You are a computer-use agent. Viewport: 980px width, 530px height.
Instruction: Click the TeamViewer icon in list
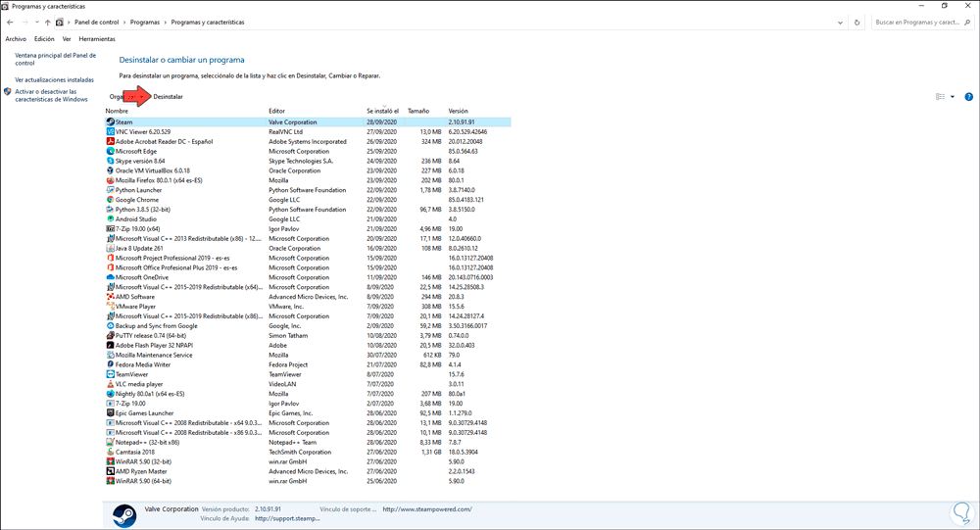110,374
